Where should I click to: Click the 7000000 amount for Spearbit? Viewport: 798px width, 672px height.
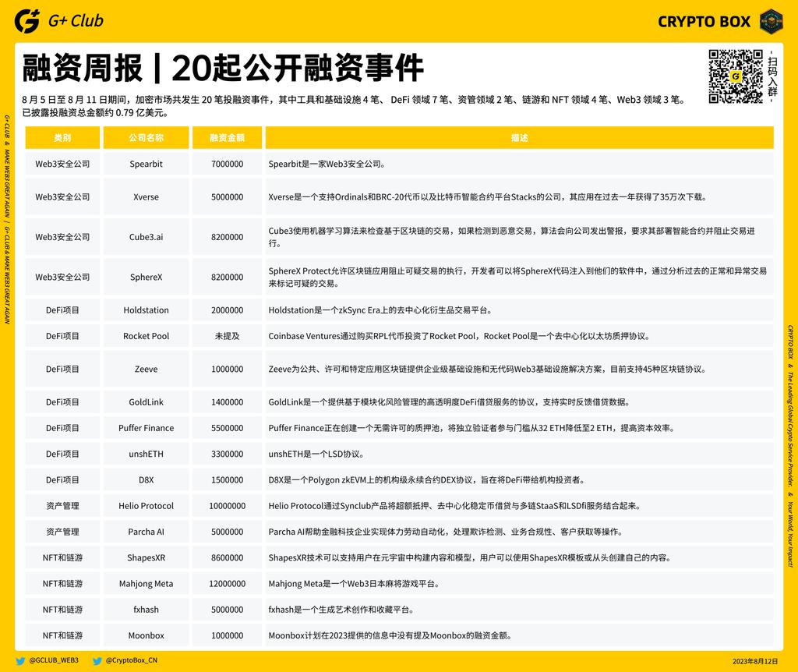tap(227, 164)
